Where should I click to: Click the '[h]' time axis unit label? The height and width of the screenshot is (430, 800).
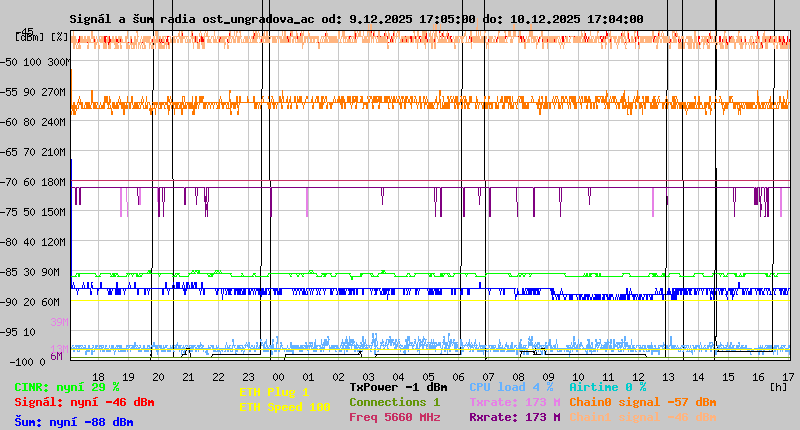779,387
